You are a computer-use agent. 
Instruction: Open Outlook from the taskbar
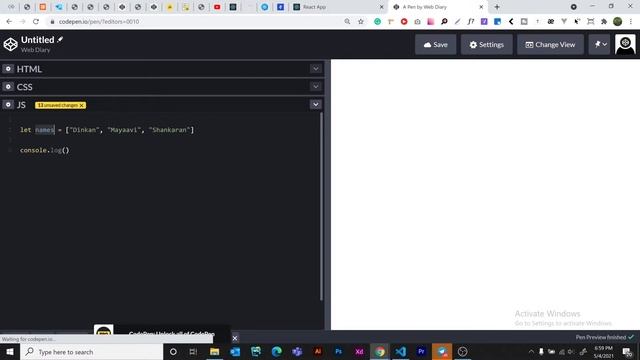pos(235,351)
